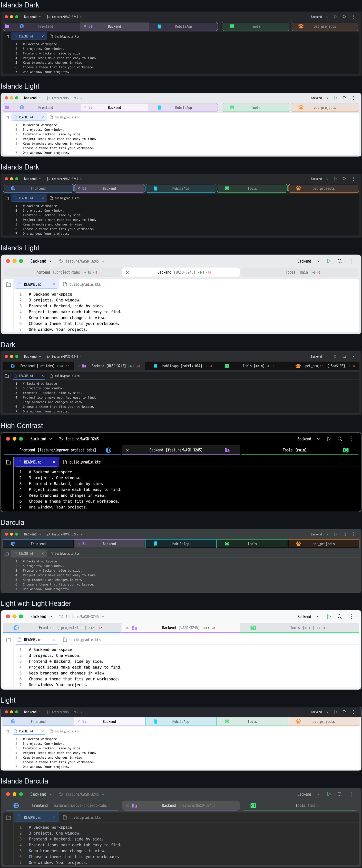Click "# Backend workspace" line in High Contrast editor

pos(50,472)
